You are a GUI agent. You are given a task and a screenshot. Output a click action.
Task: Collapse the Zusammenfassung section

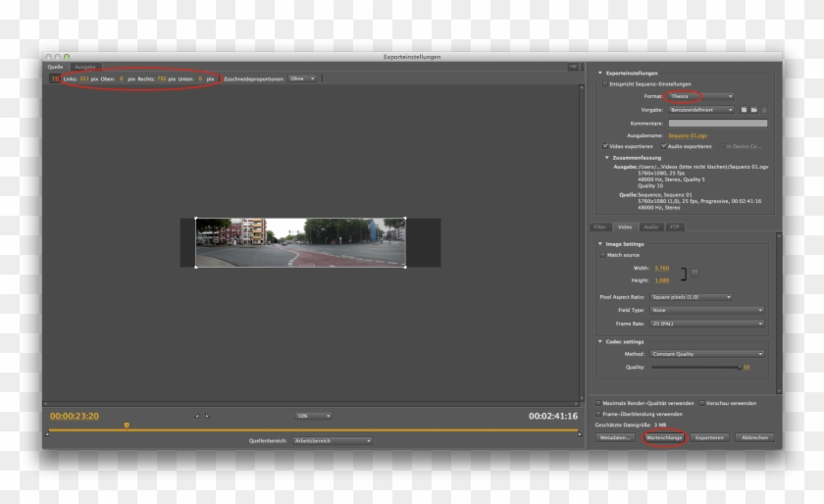click(x=607, y=158)
